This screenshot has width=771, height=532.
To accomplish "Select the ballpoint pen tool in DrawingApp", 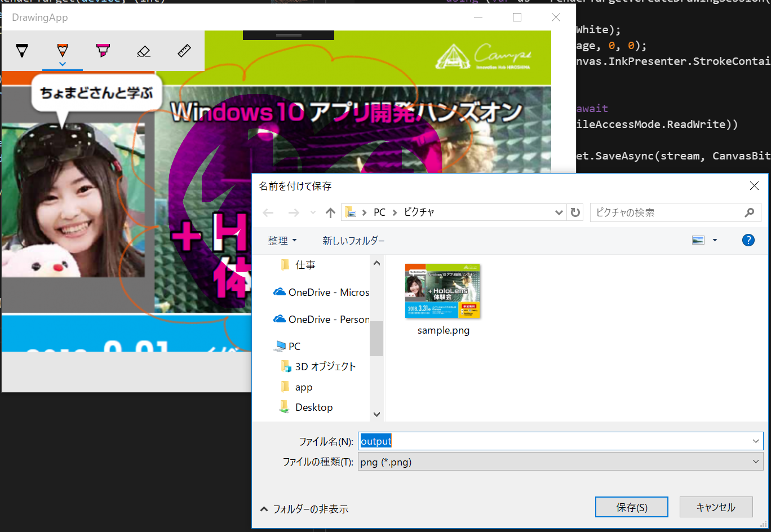I will 22,51.
